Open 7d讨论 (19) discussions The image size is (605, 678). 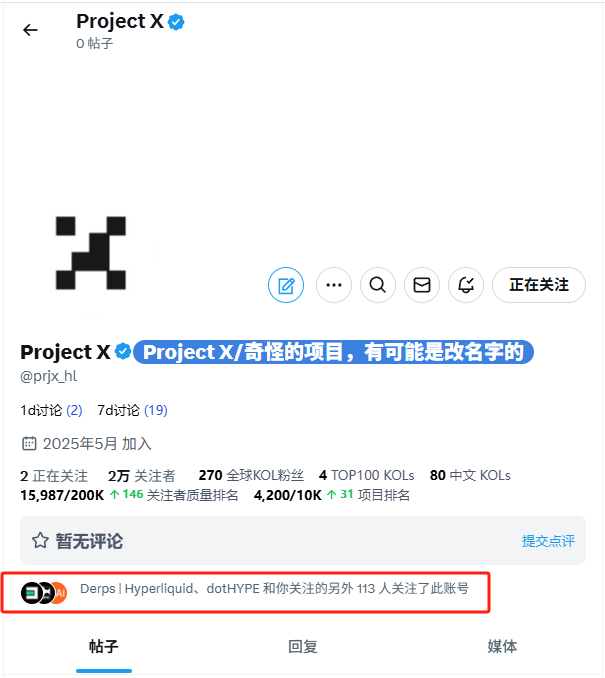132,410
